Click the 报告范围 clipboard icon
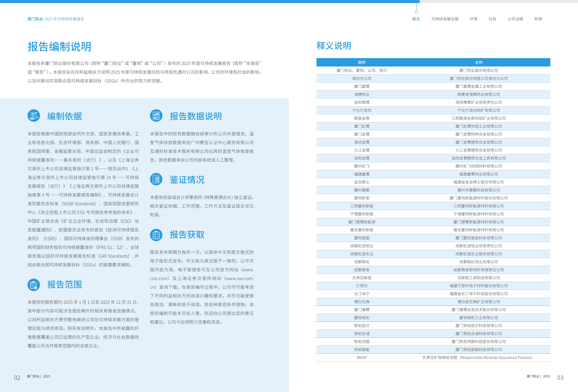 pos(34,285)
